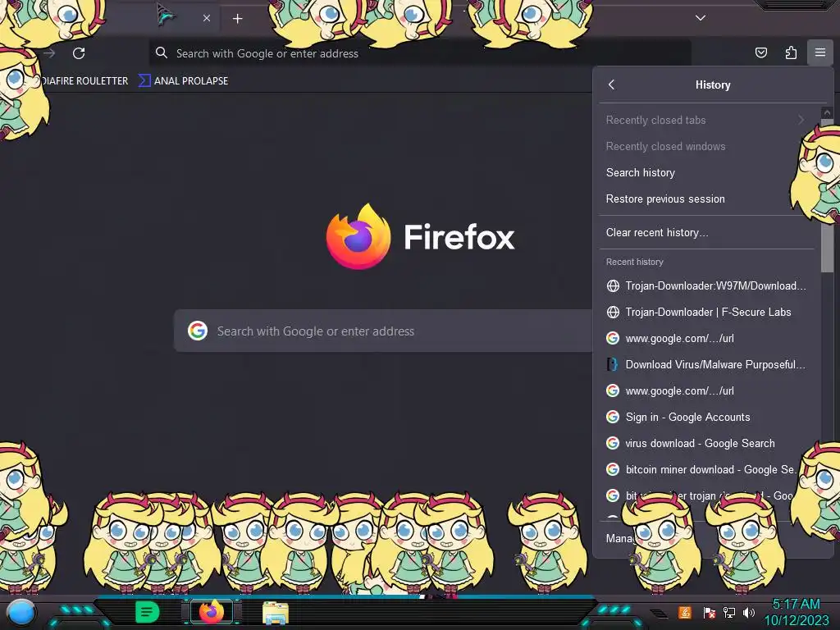Viewport: 840px width, 630px height.
Task: Click the address bar search field
Action: [x=420, y=53]
